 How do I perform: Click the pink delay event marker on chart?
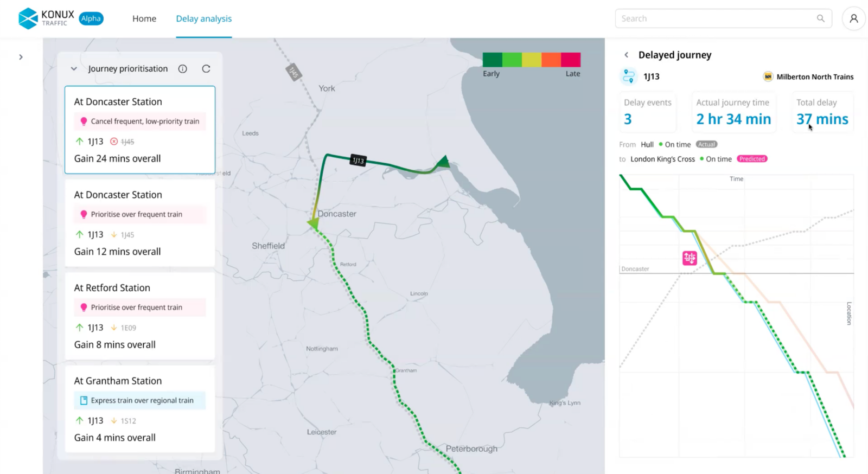[x=690, y=258]
